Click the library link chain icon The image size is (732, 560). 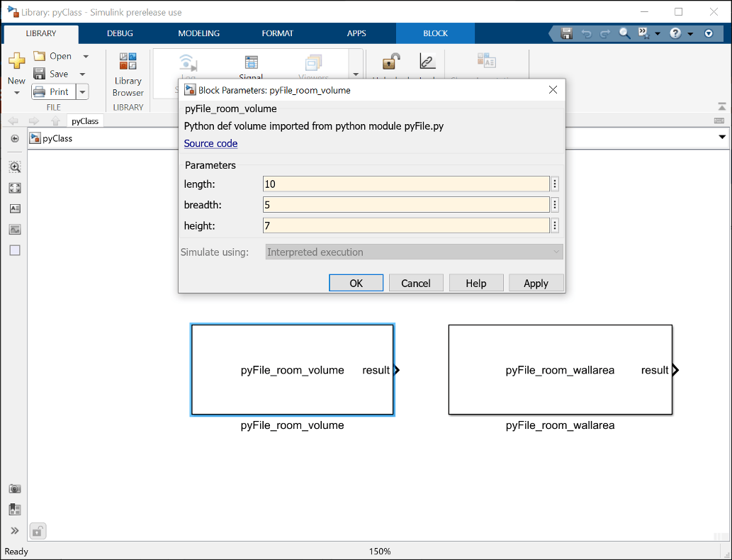[427, 61]
